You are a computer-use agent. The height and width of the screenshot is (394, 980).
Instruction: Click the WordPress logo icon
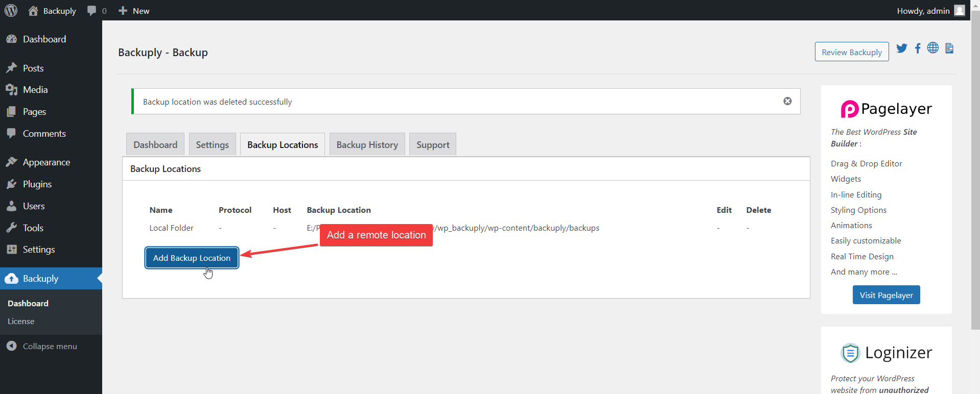[x=11, y=11]
